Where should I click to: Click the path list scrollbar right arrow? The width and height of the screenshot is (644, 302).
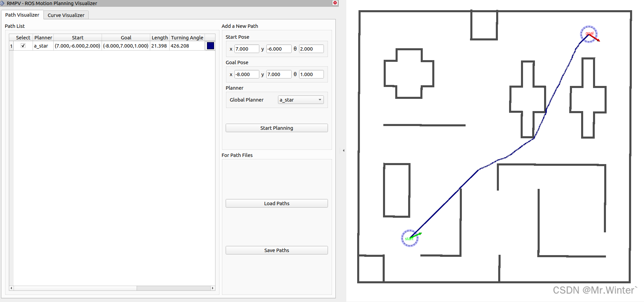pyautogui.click(x=213, y=288)
